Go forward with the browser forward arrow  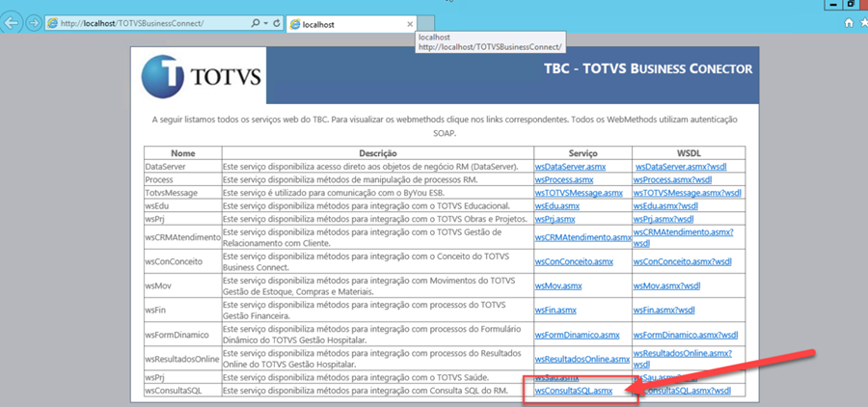[33, 23]
